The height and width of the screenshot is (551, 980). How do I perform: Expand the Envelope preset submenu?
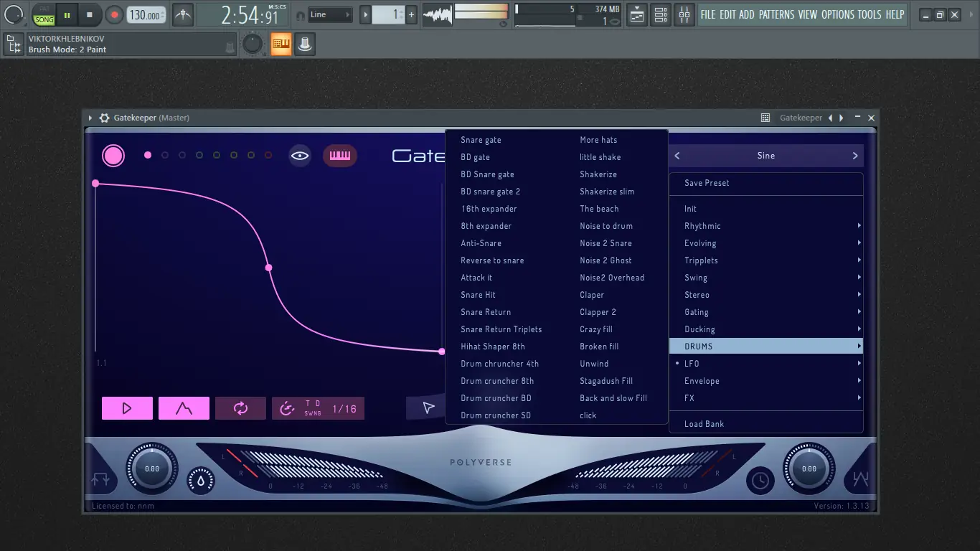click(766, 381)
